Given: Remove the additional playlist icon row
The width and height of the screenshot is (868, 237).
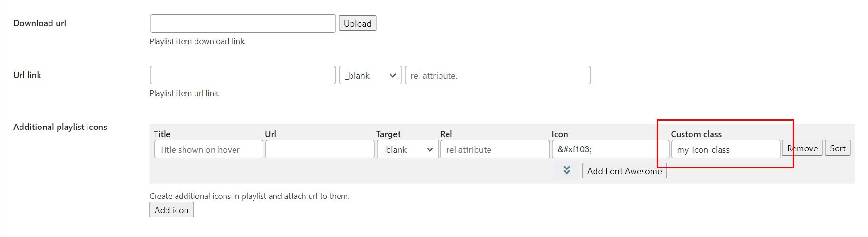Looking at the screenshot, I should point(802,148).
